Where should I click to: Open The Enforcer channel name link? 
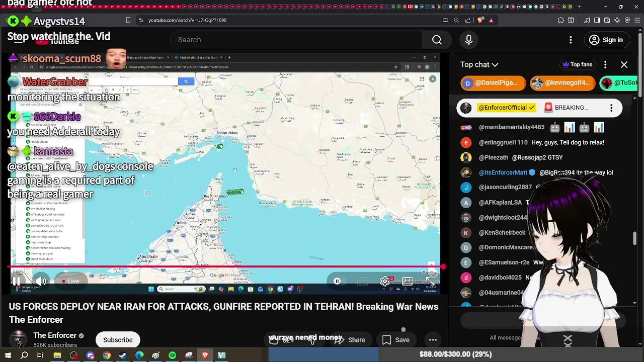(x=55, y=335)
